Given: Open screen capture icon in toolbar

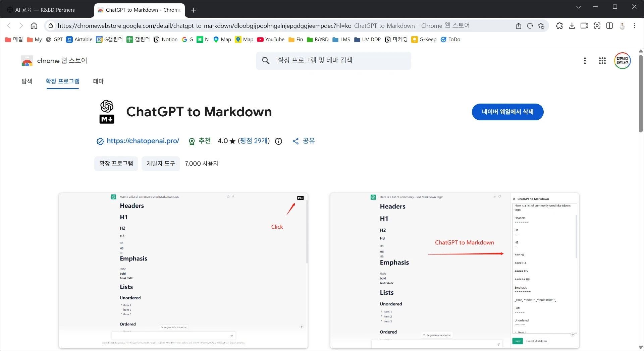Looking at the screenshot, I should 597,26.
